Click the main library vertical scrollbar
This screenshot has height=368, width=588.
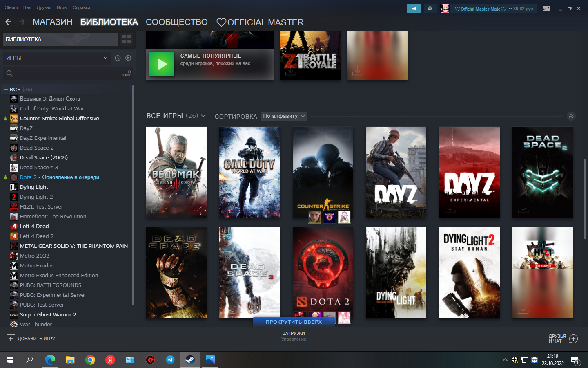pos(585,198)
